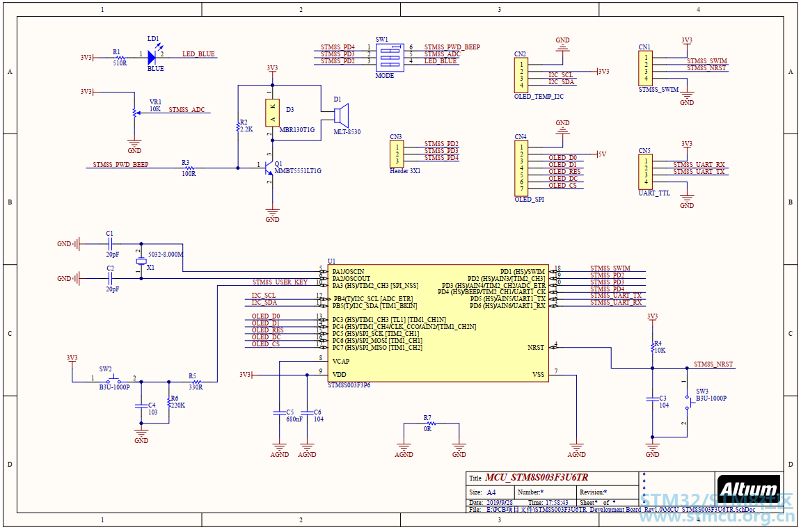Select the C2 20pF capacitor symbol
The height and width of the screenshot is (532, 801).
pyautogui.click(x=109, y=279)
